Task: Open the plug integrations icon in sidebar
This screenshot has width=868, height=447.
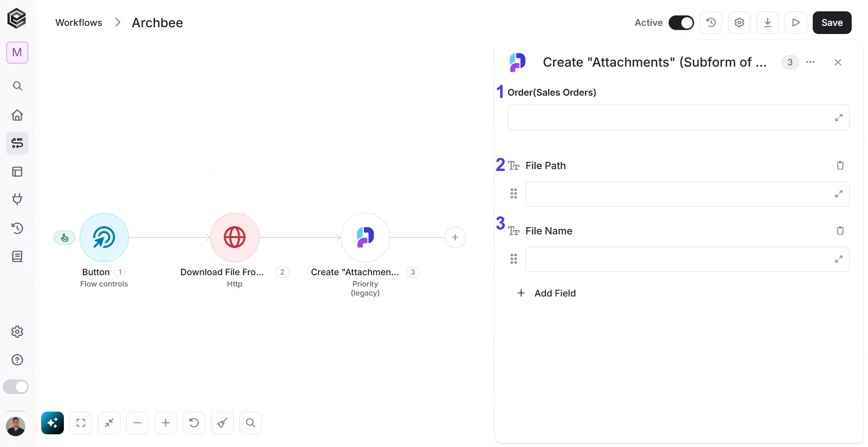Action: point(17,199)
